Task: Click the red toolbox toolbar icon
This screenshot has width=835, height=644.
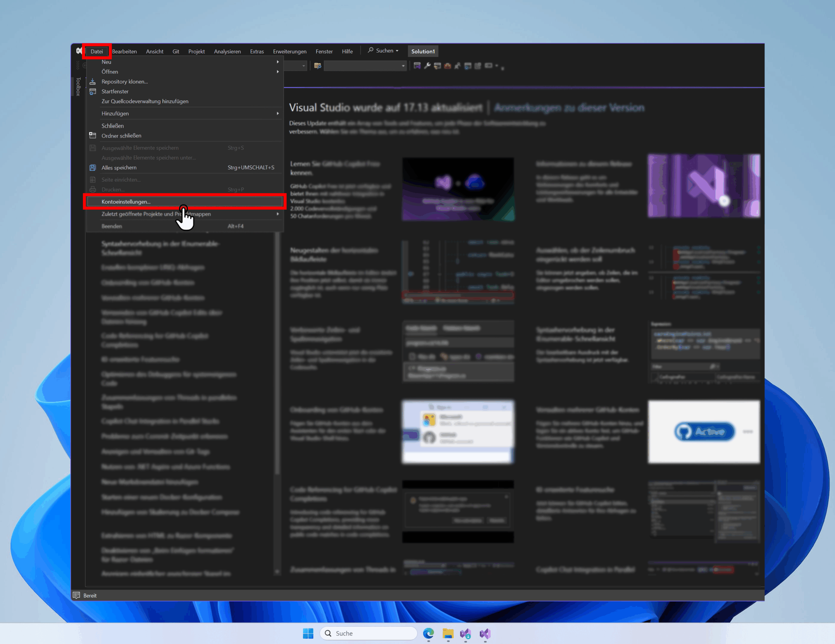Action: pos(447,66)
